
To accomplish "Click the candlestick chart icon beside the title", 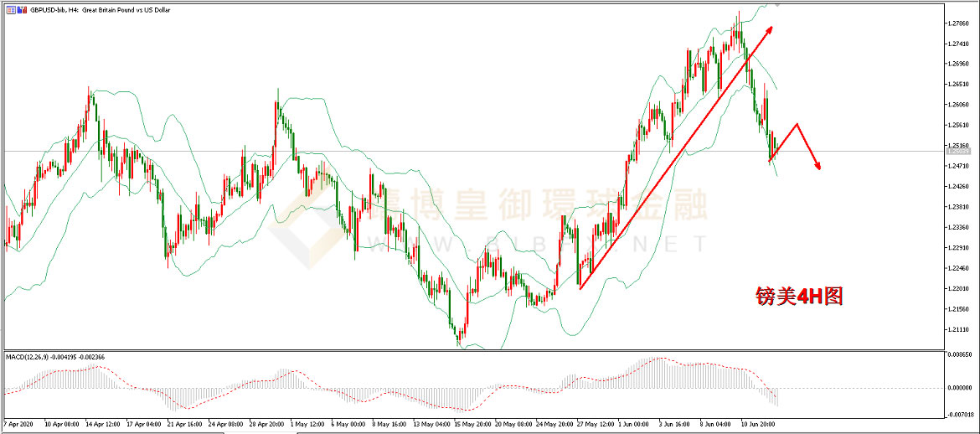I will pos(22,9).
